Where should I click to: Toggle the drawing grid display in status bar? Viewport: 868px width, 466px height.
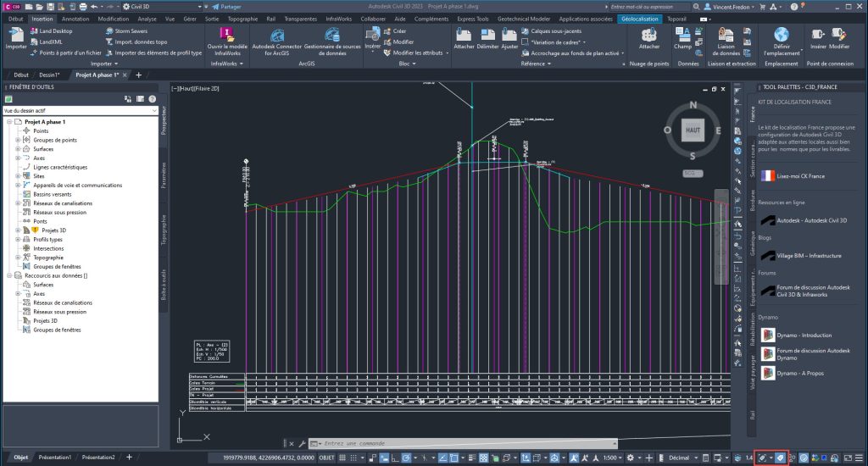[x=342, y=458]
